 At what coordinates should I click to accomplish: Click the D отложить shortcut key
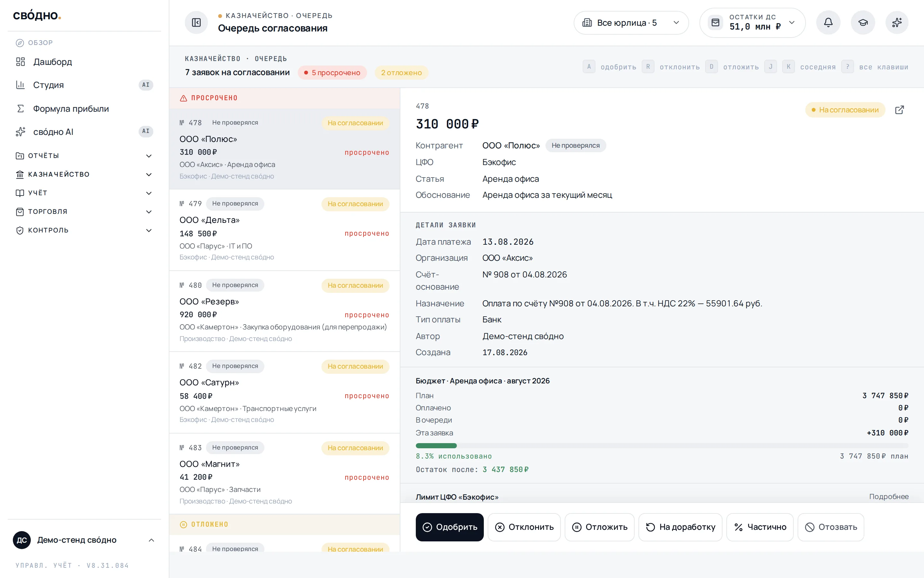tap(711, 67)
